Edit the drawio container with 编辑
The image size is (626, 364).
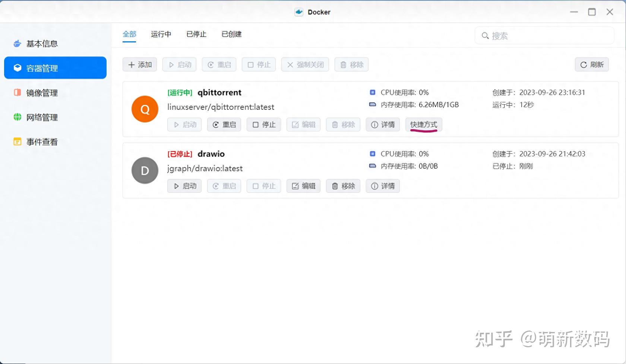pyautogui.click(x=303, y=186)
